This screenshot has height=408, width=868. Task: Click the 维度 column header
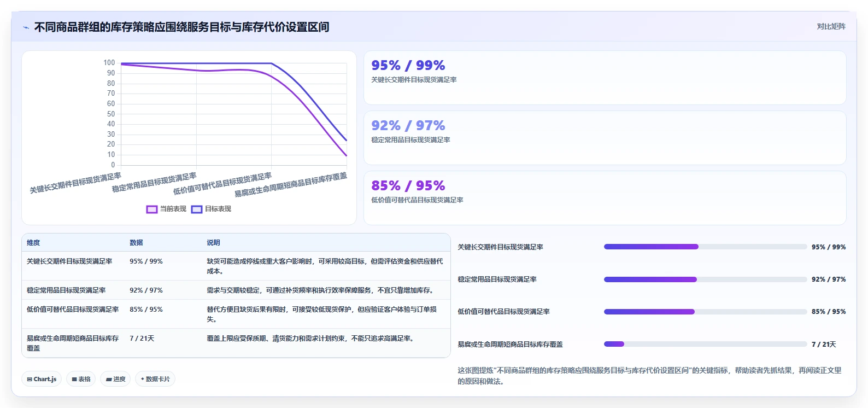pos(33,243)
